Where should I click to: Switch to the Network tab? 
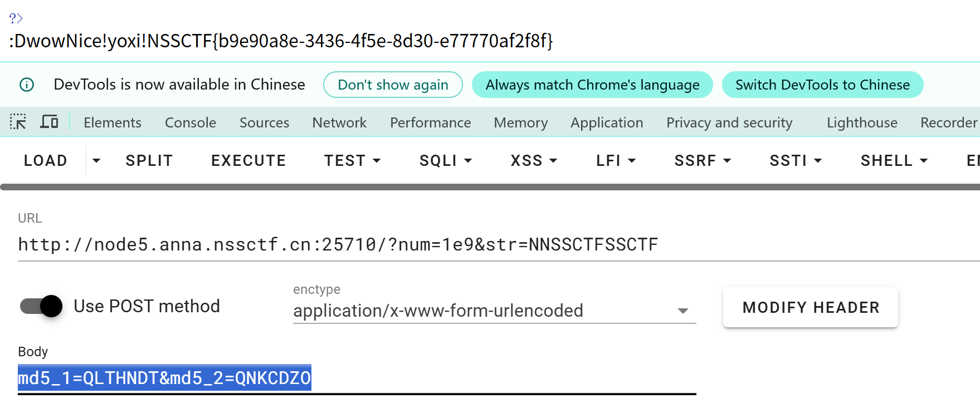[x=339, y=122]
